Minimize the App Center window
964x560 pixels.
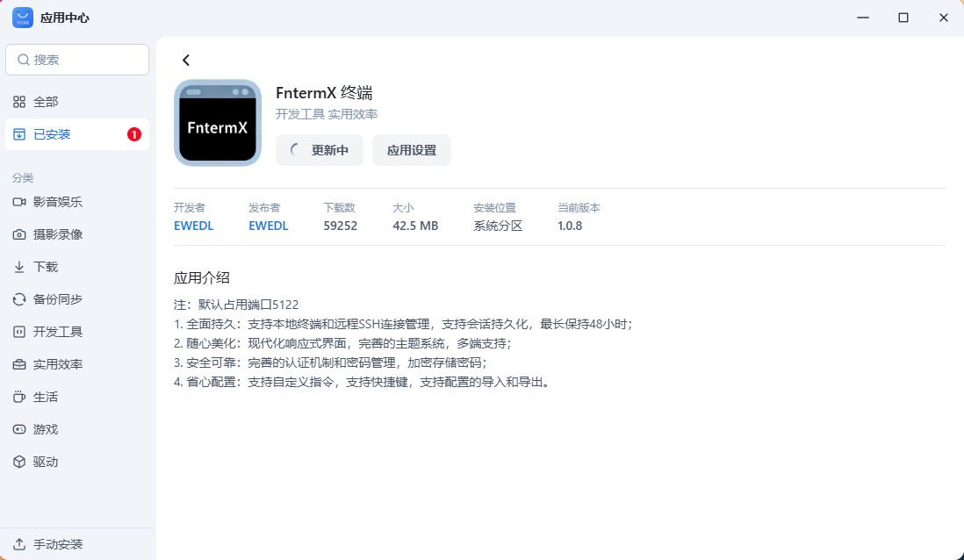(x=863, y=18)
